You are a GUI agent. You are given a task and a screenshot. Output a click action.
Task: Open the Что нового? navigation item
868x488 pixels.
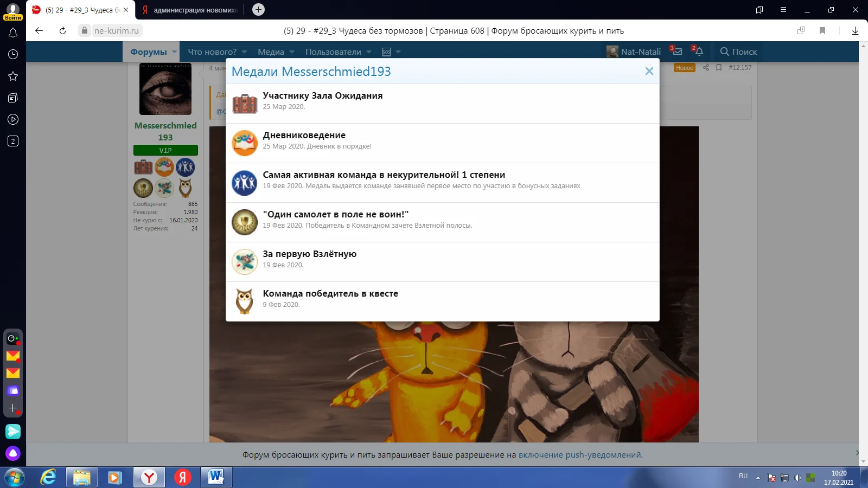pos(212,52)
